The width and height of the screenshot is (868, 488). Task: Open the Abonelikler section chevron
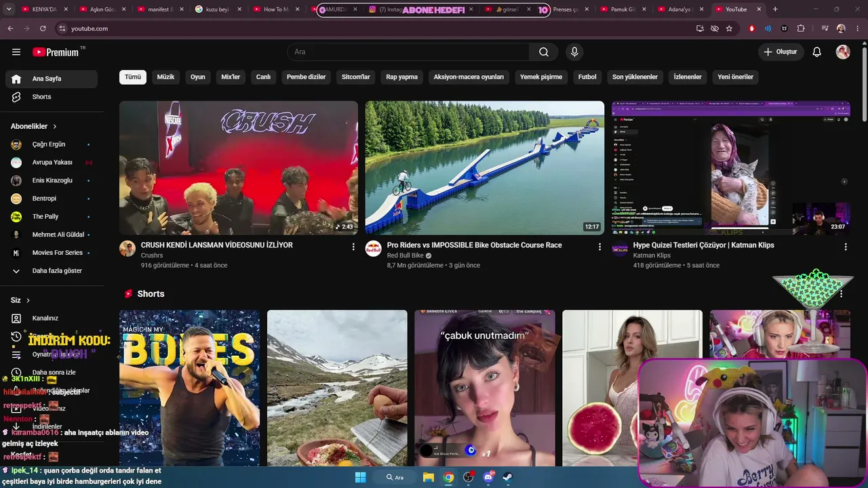pyautogui.click(x=55, y=127)
